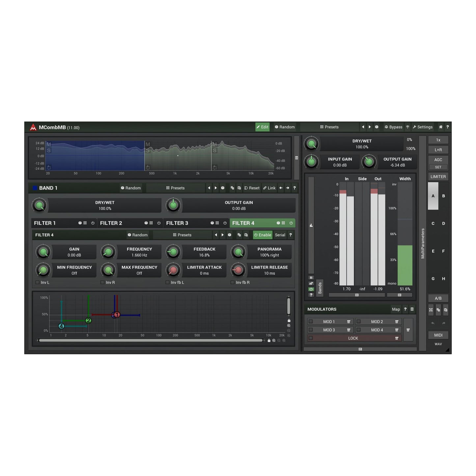
Task: Open Filter 4 panel help question mark
Action: point(291,235)
